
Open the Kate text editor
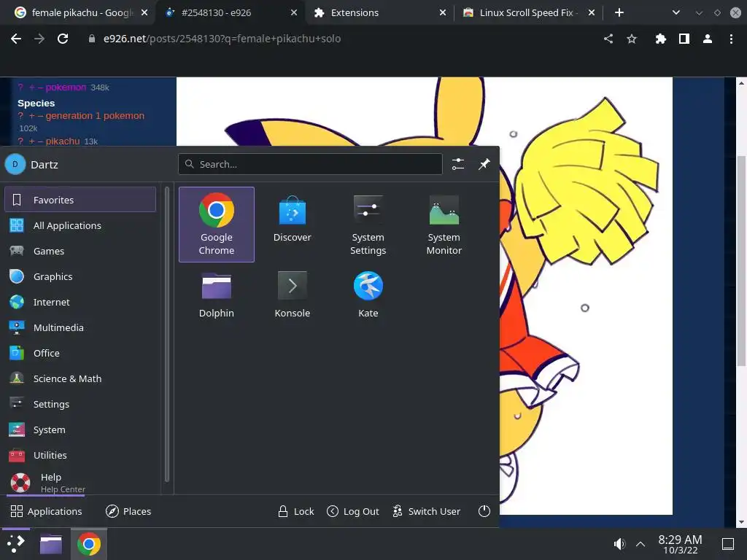[368, 295]
